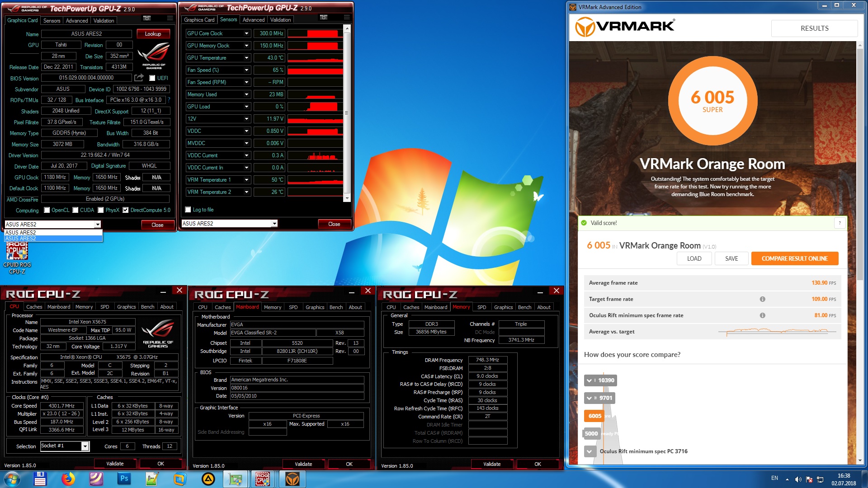Image resolution: width=868 pixels, height=488 pixels.
Task: Click the floppy disk icon in taskbar
Action: [40, 479]
